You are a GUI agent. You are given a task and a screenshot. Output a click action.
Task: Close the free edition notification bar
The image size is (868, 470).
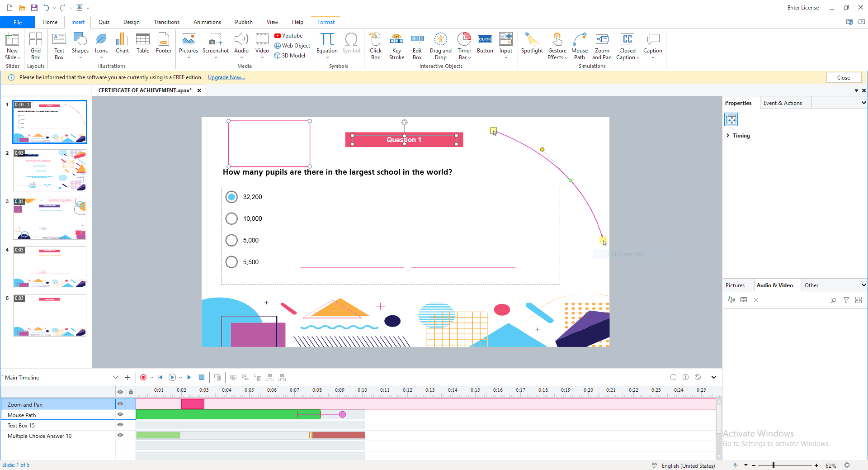(x=843, y=77)
